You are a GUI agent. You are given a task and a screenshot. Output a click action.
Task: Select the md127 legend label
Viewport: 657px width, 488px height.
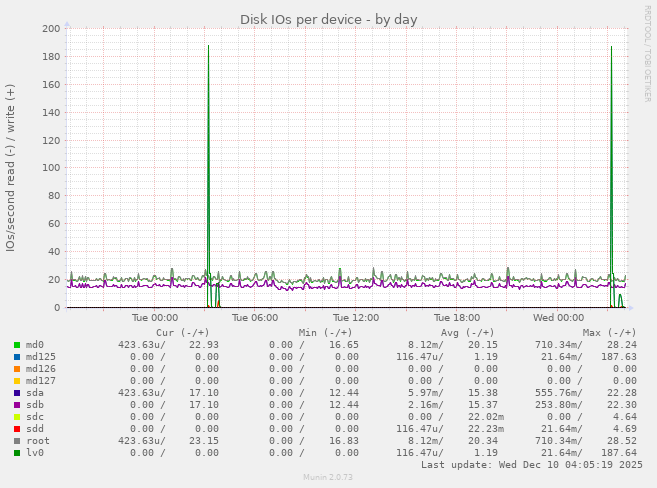pos(41,381)
